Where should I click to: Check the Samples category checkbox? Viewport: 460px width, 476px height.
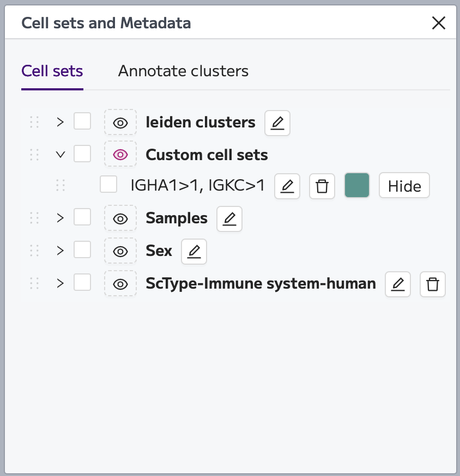[82, 217]
